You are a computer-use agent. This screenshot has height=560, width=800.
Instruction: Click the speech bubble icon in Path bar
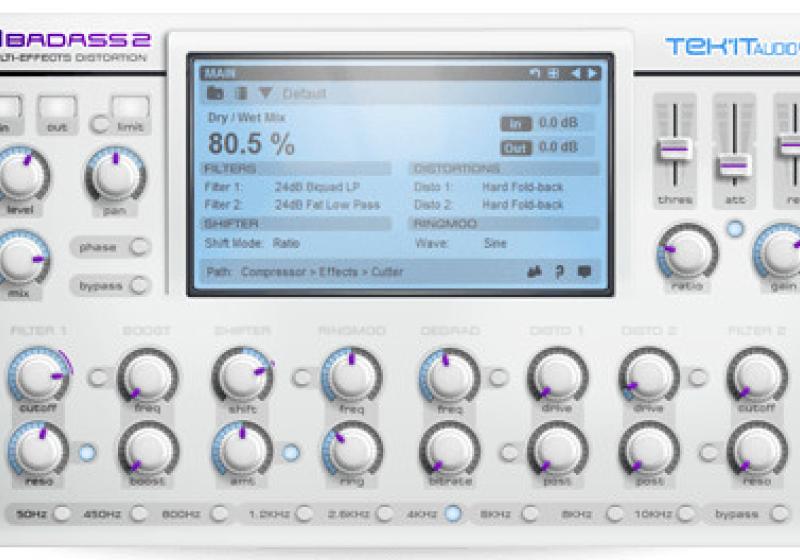click(x=584, y=271)
